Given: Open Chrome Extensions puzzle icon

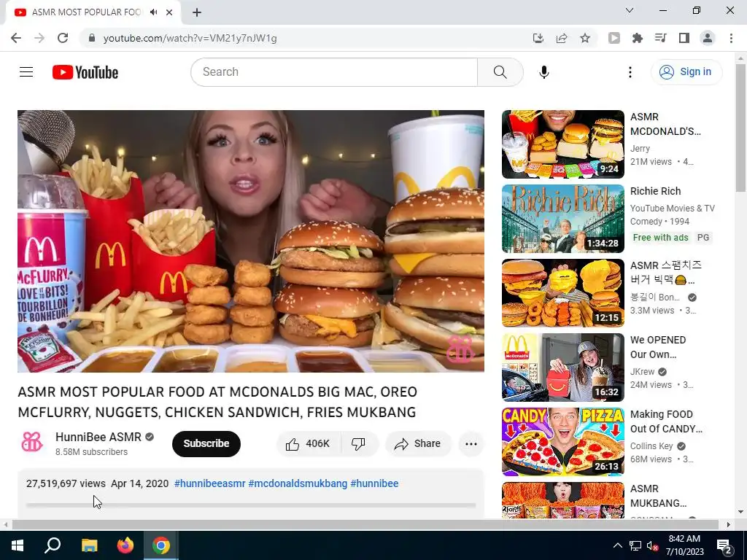Looking at the screenshot, I should [638, 38].
